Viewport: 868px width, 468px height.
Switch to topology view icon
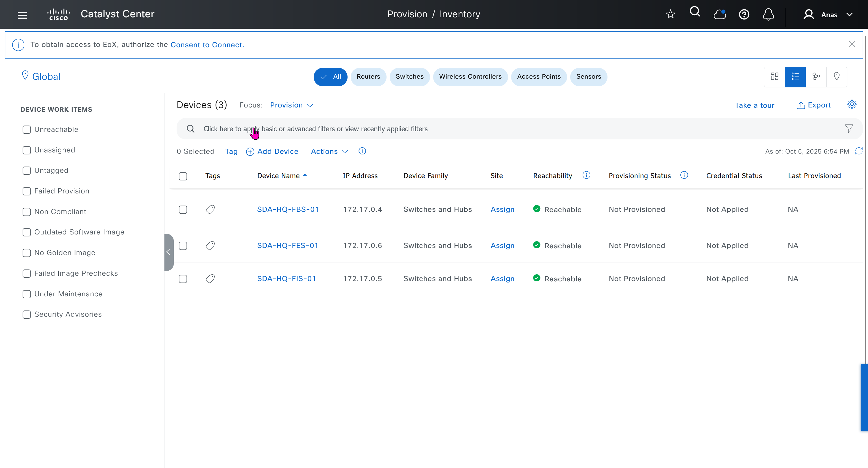click(x=816, y=77)
